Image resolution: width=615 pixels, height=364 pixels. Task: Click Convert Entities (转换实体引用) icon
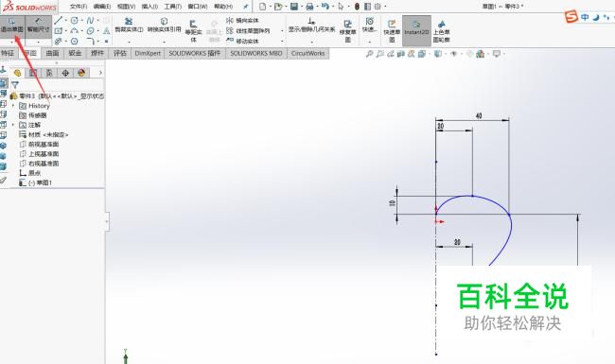pyautogui.click(x=164, y=26)
